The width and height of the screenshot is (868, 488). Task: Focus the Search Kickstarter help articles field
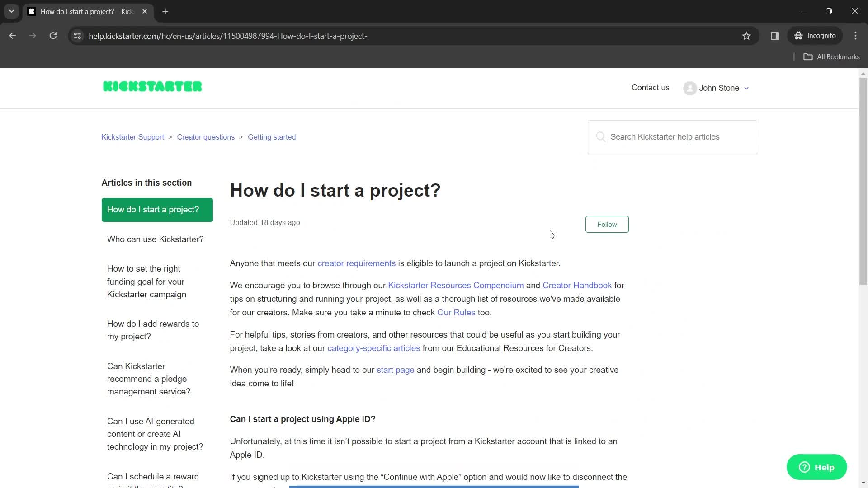coord(672,137)
